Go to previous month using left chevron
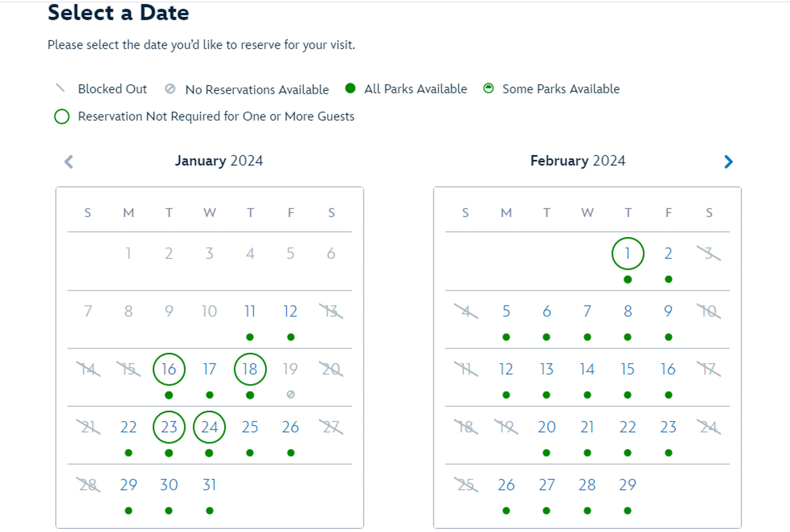Viewport: 790px width, 532px height. pos(69,162)
